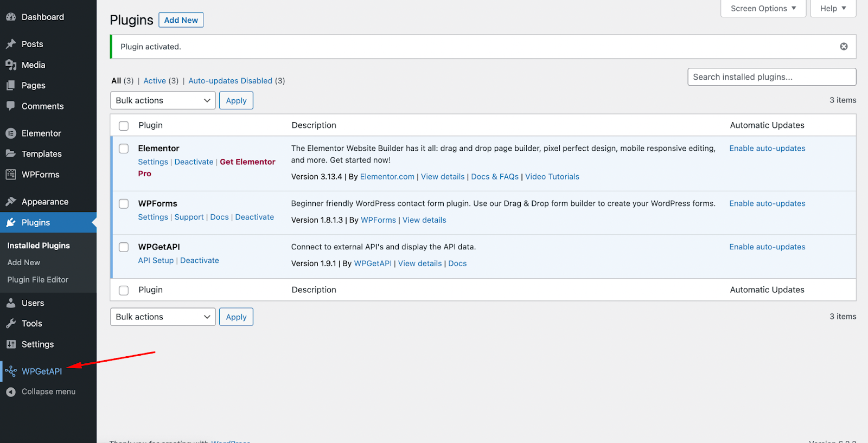Click the top '3 items' count

(x=843, y=100)
